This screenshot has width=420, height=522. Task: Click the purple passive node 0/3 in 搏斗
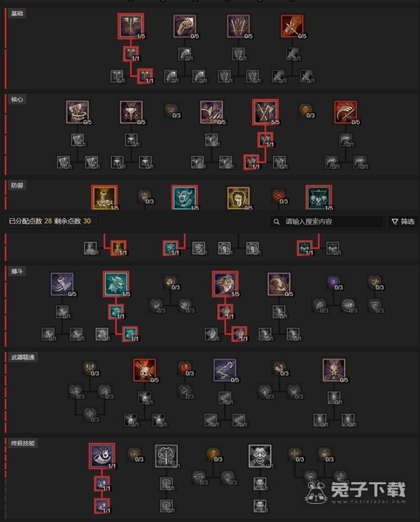(x=334, y=282)
